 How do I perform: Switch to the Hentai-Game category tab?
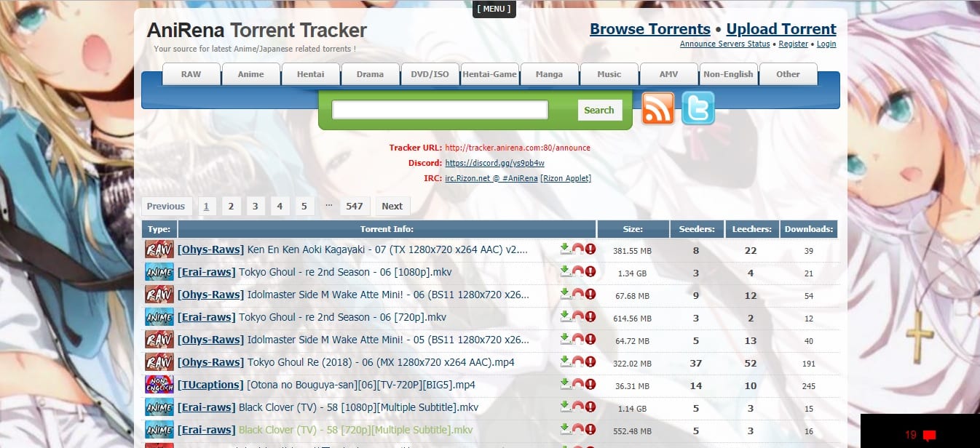pos(490,74)
